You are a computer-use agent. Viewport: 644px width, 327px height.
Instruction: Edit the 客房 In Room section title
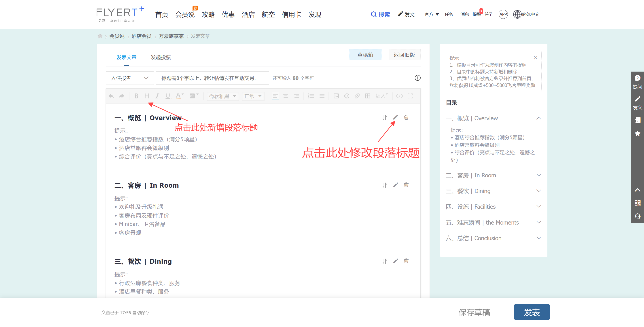coord(396,185)
